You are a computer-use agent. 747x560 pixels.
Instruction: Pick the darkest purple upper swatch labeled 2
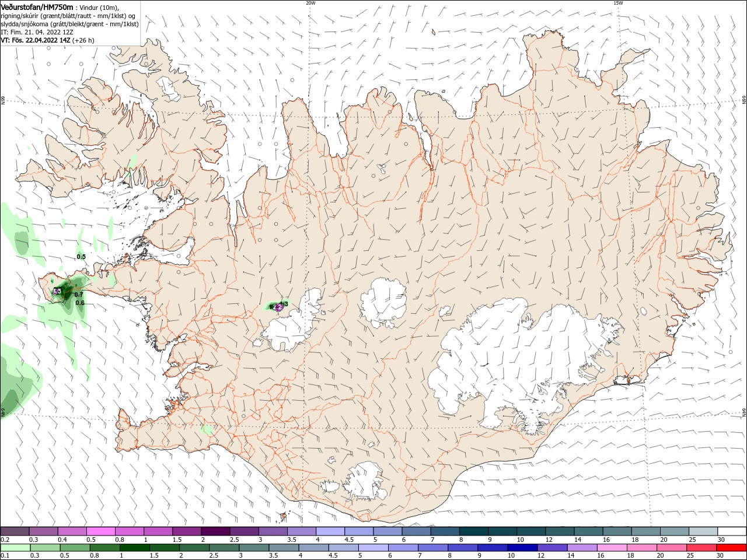215,531
